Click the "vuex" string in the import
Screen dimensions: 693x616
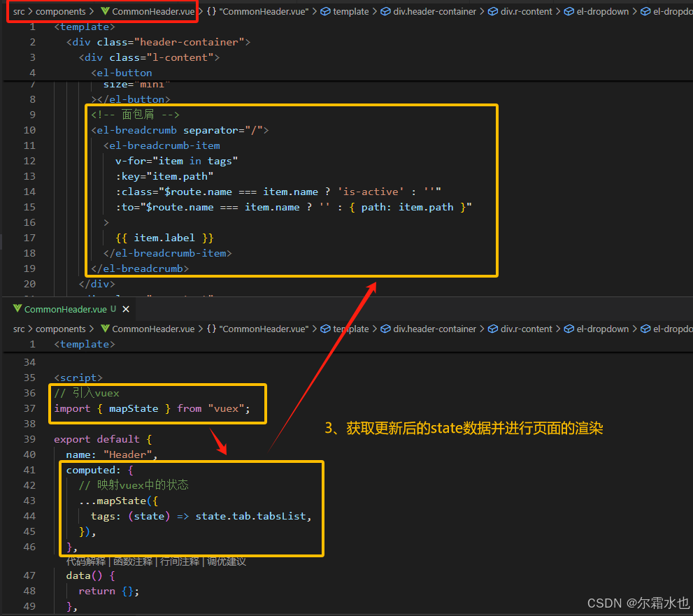(x=226, y=408)
